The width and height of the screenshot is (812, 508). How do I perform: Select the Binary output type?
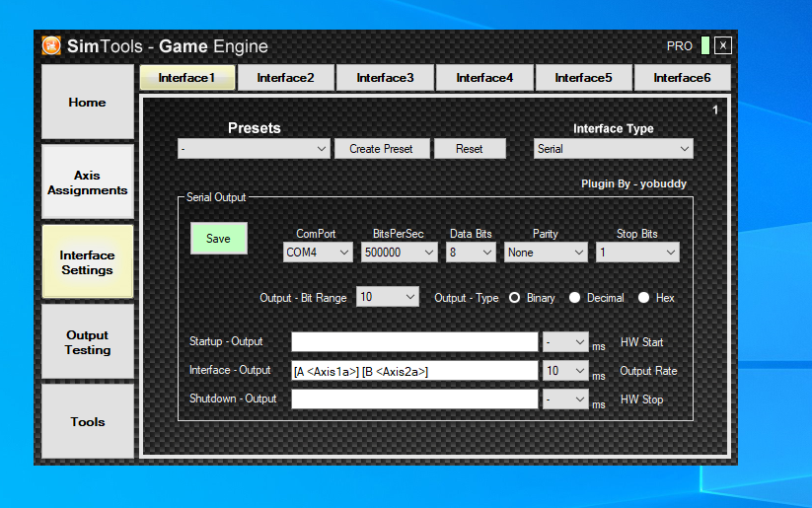[x=514, y=298]
